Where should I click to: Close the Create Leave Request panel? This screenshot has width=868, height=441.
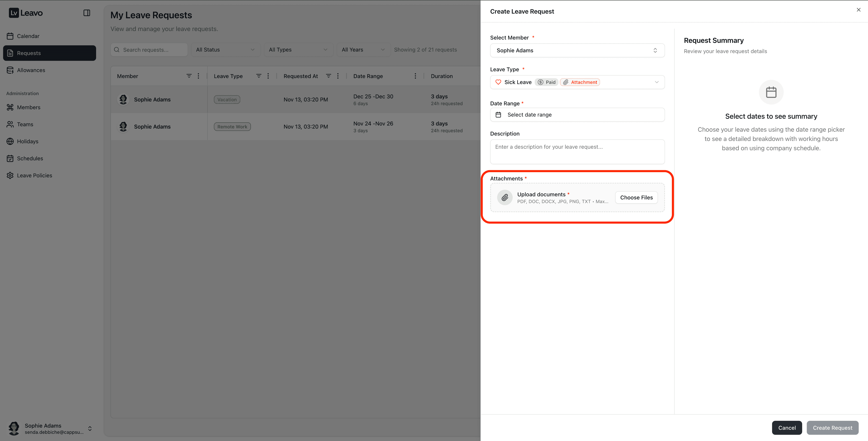(x=858, y=10)
